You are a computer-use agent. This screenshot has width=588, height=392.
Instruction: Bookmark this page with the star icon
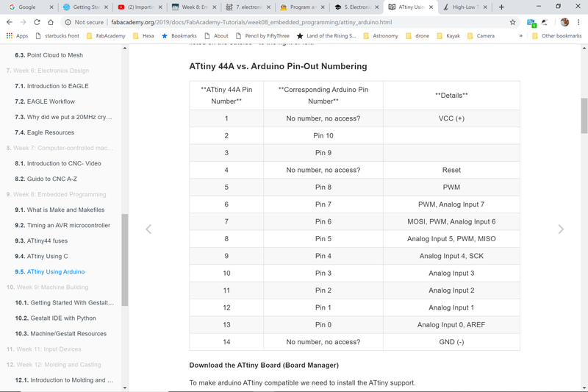(512, 22)
